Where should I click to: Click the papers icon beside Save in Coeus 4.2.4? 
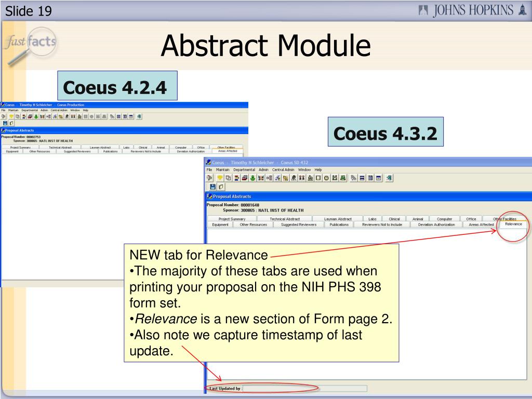click(11, 123)
